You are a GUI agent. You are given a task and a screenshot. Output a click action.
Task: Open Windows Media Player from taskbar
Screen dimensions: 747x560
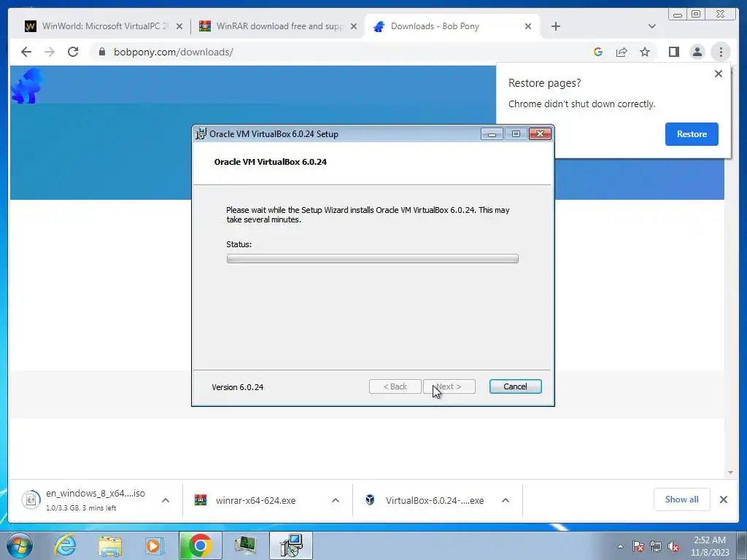click(154, 545)
